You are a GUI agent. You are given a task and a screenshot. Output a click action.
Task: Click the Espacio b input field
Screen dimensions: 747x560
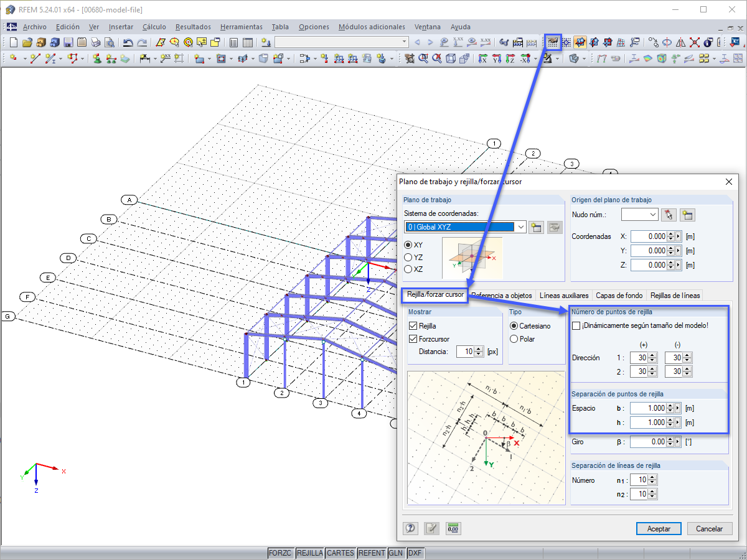[648, 408]
